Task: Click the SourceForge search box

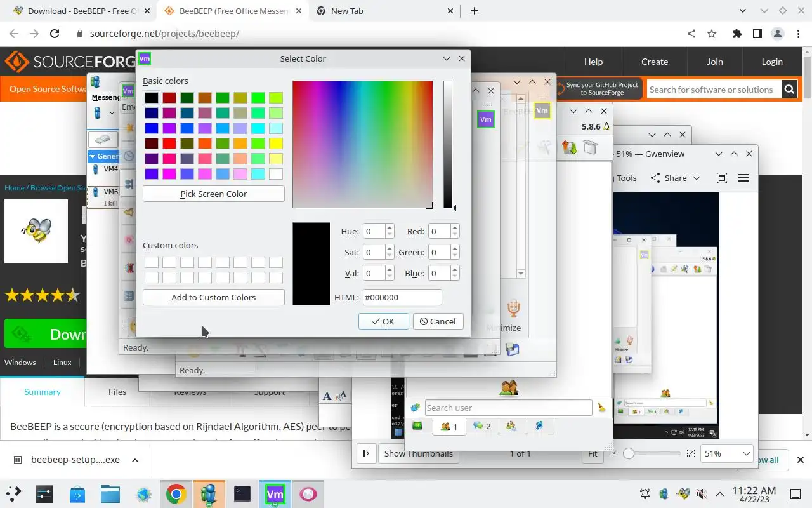Action: pos(714,90)
